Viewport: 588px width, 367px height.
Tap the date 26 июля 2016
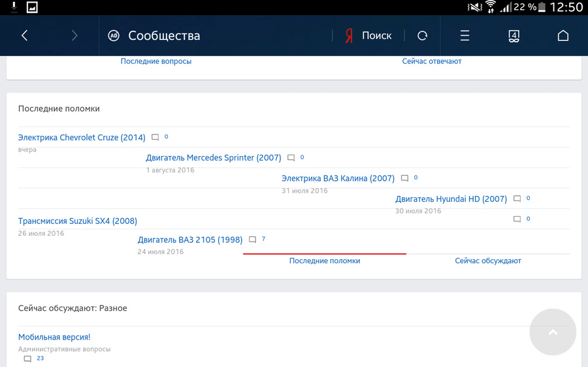pyautogui.click(x=41, y=233)
